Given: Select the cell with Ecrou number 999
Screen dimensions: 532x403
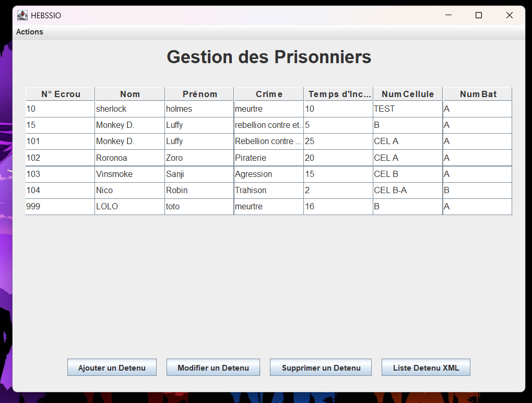Looking at the screenshot, I should (x=60, y=207).
